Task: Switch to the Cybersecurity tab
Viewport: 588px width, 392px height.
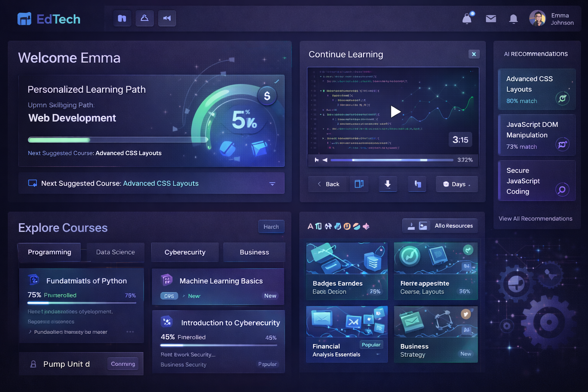Action: [185, 252]
